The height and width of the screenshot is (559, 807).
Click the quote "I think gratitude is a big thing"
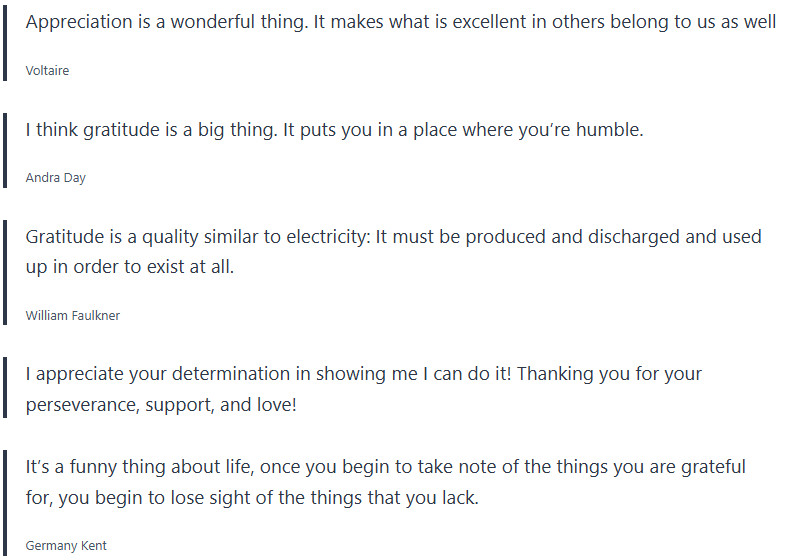pyautogui.click(x=334, y=130)
